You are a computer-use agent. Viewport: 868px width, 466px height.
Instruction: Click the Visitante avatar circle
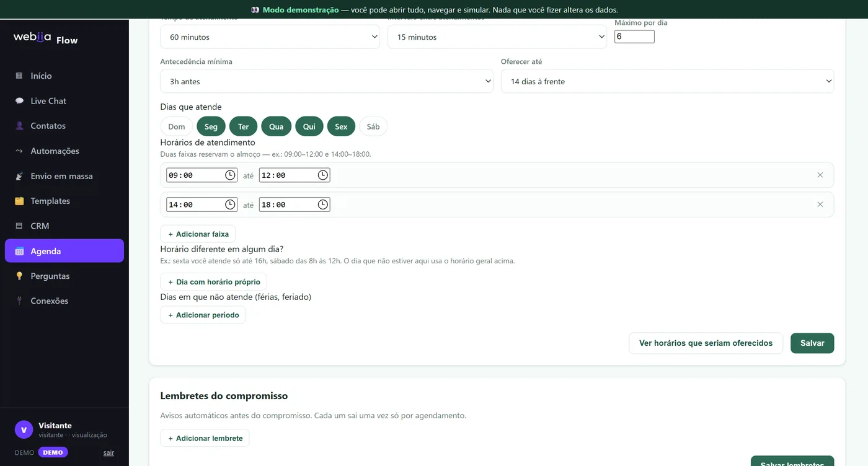pos(24,429)
